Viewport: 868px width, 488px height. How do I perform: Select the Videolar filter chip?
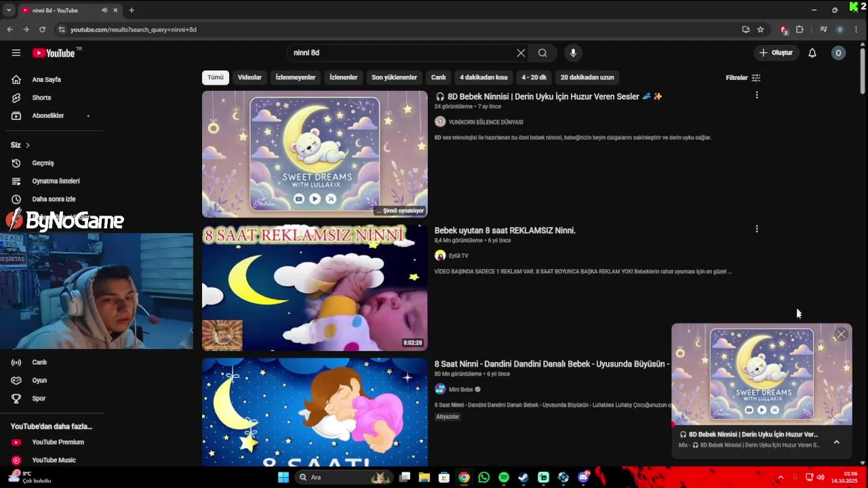click(250, 77)
